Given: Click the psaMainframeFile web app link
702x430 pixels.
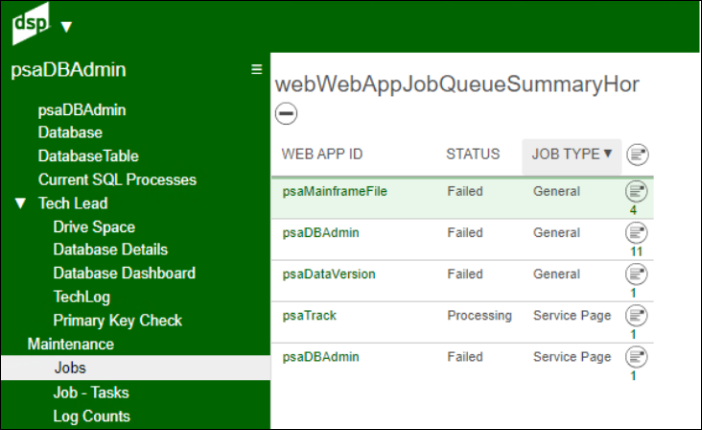Looking at the screenshot, I should click(x=335, y=192).
